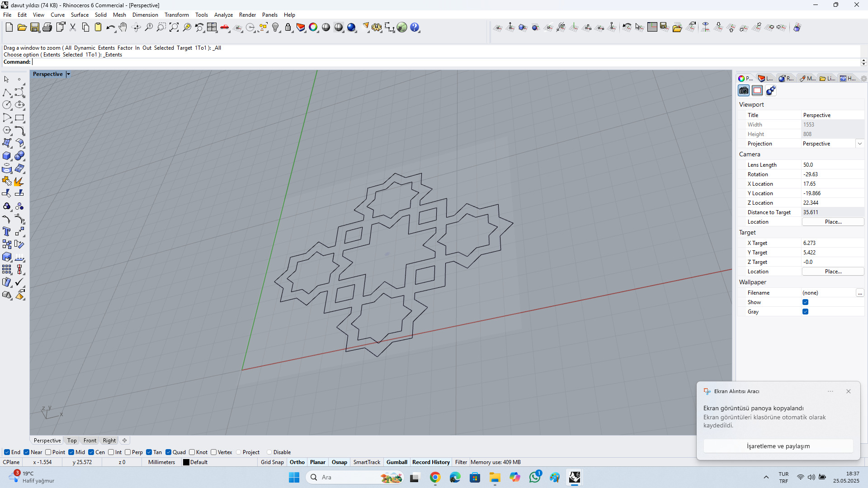The height and width of the screenshot is (488, 868).
Task: Switch to the Front viewport tab
Action: pyautogui.click(x=90, y=441)
